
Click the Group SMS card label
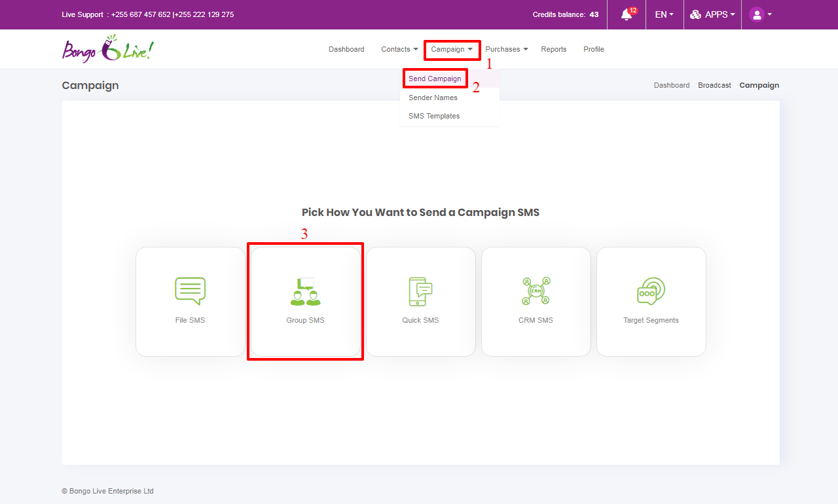coord(305,320)
